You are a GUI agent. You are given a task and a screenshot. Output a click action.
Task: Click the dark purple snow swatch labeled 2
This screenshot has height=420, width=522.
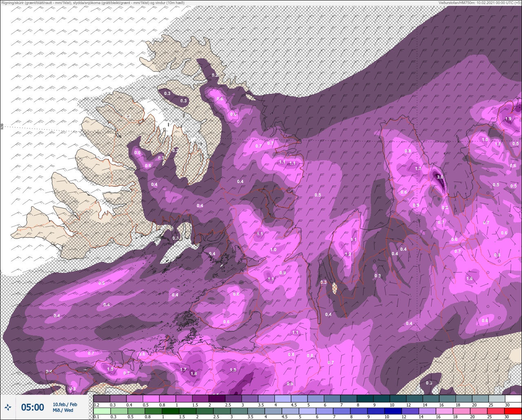point(217,398)
